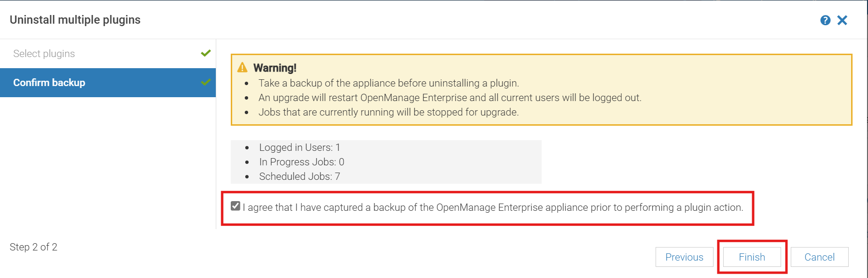Uncheck the backup agreement checkbox

tap(236, 206)
